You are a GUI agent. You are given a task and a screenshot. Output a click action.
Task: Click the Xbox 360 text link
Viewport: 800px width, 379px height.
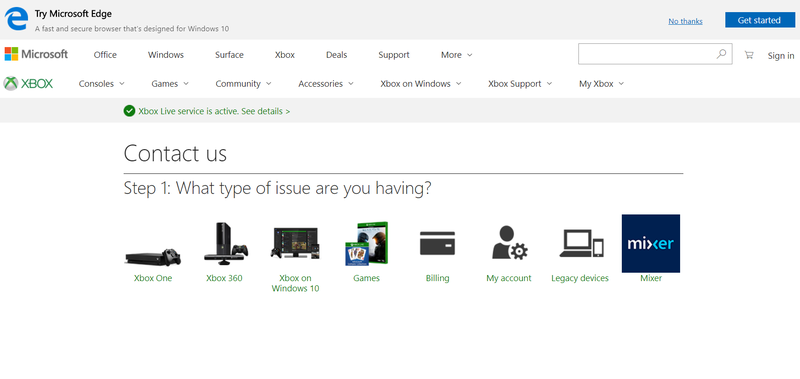pos(224,278)
